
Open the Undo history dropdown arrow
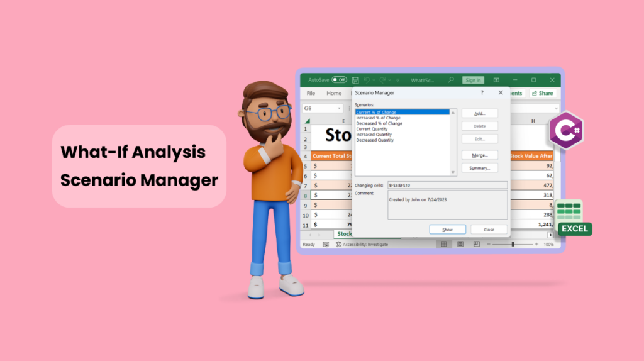pos(374,80)
